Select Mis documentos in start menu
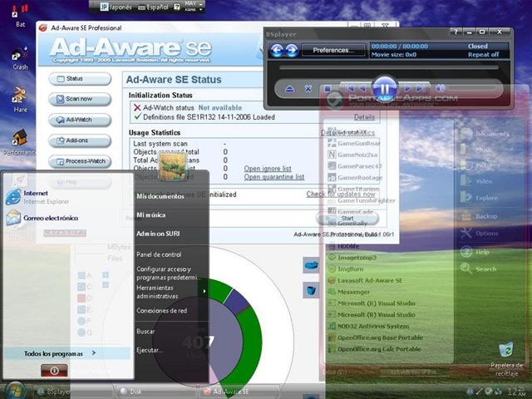Image resolution: width=532 pixels, height=399 pixels. tap(160, 196)
